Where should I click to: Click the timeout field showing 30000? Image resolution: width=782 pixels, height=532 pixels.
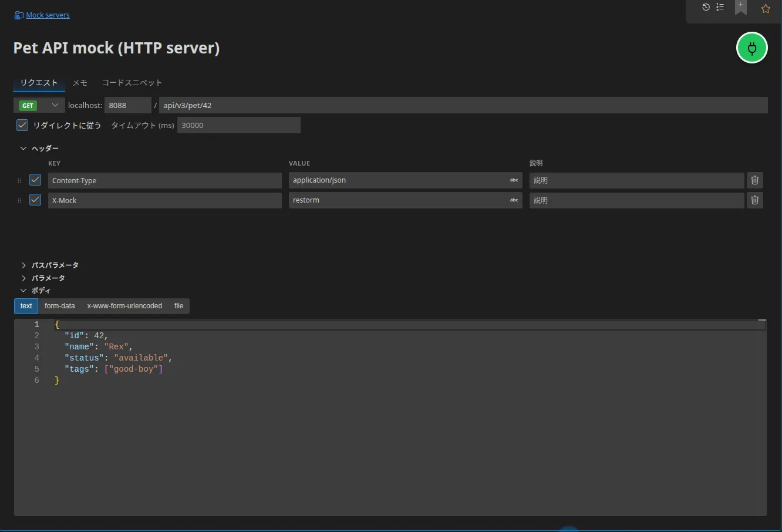click(239, 125)
